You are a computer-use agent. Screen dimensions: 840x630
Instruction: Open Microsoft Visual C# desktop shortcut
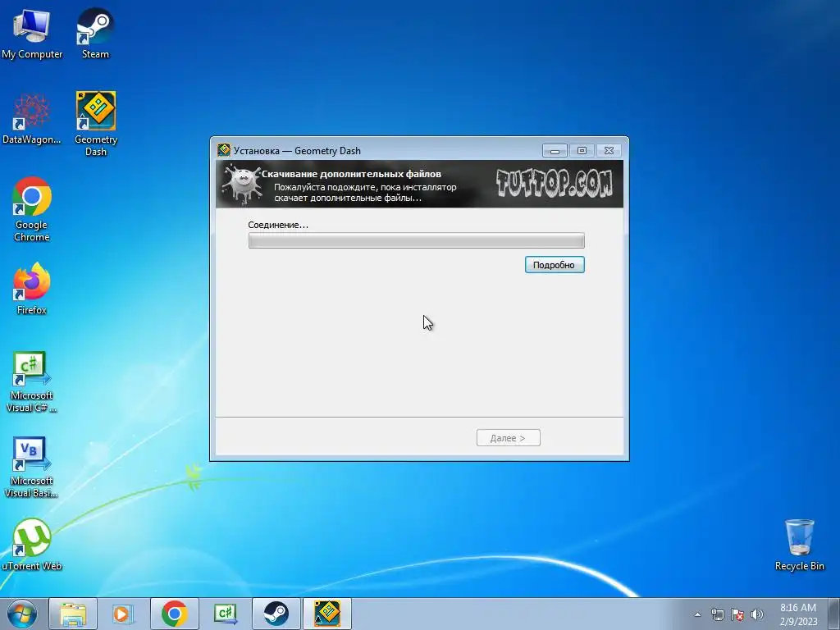click(x=32, y=382)
